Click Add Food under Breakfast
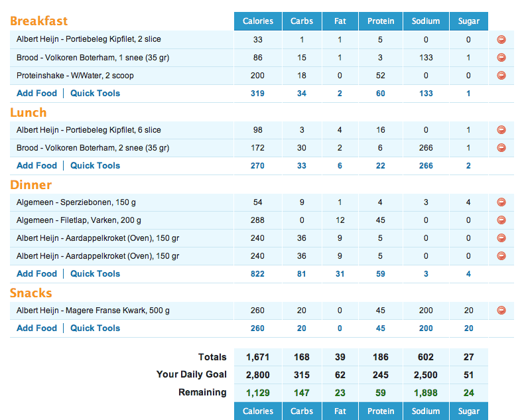 point(36,94)
